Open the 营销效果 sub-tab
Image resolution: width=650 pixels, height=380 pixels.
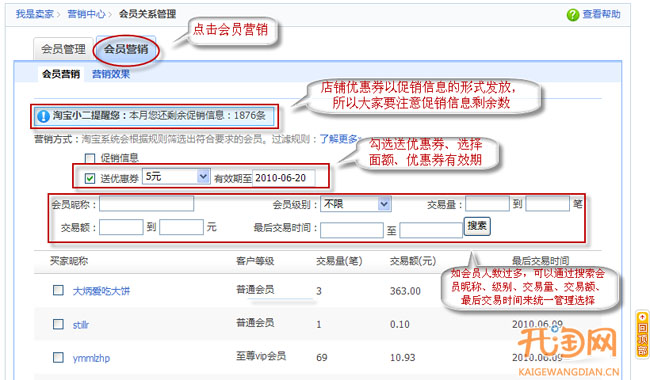[111, 74]
